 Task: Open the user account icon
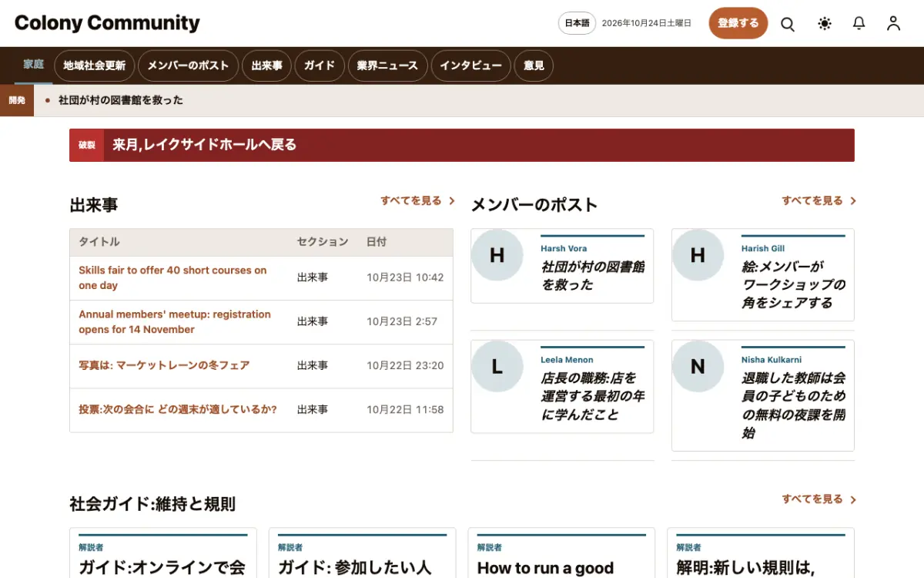pos(893,24)
